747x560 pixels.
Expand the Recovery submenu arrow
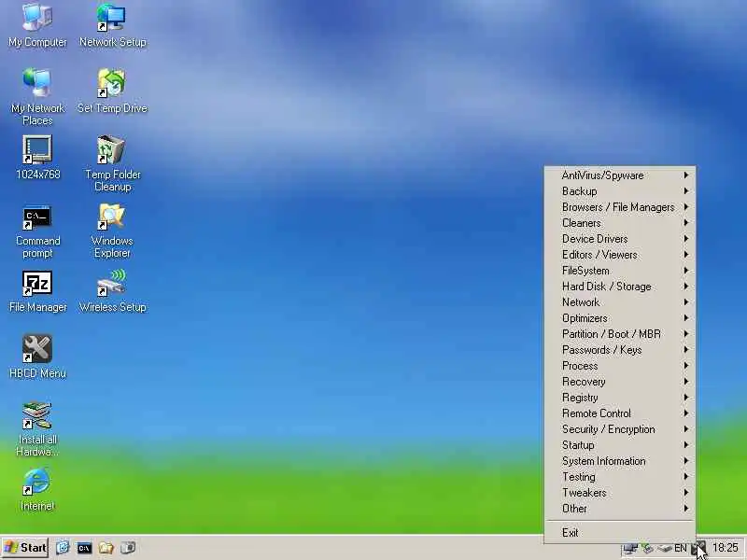[x=686, y=382]
